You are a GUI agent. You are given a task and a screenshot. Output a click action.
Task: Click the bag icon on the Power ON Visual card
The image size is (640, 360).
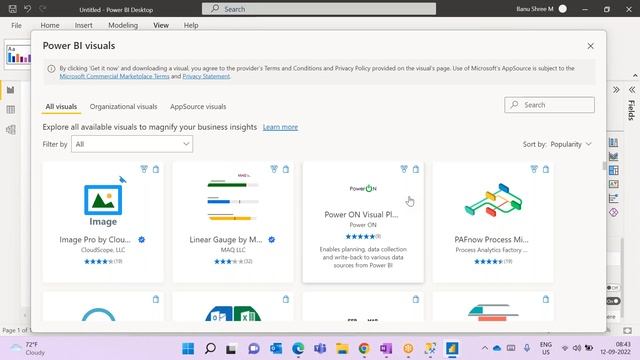[416, 169]
